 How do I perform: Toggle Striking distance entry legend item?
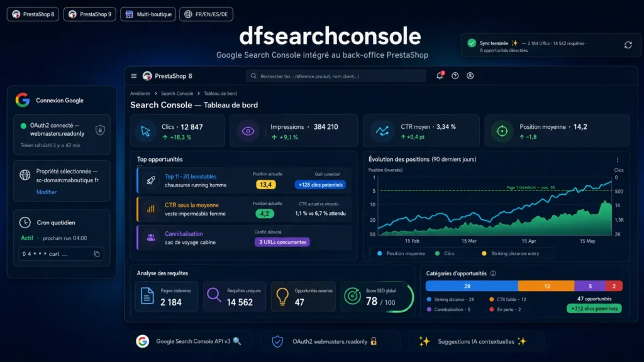(511, 254)
